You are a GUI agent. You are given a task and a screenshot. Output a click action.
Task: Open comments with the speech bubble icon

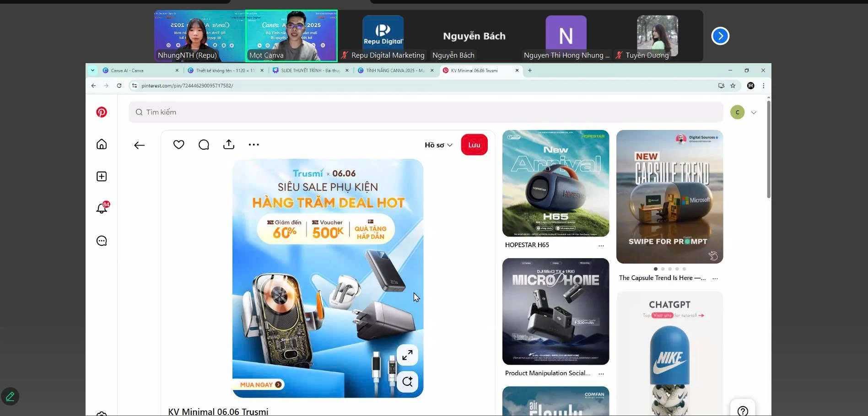(204, 145)
